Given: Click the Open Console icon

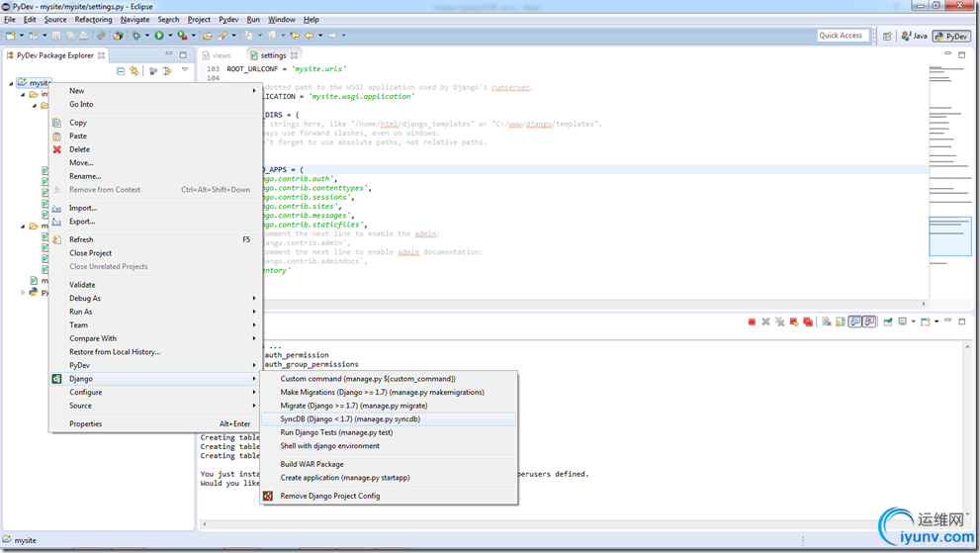Looking at the screenshot, I should tap(925, 322).
